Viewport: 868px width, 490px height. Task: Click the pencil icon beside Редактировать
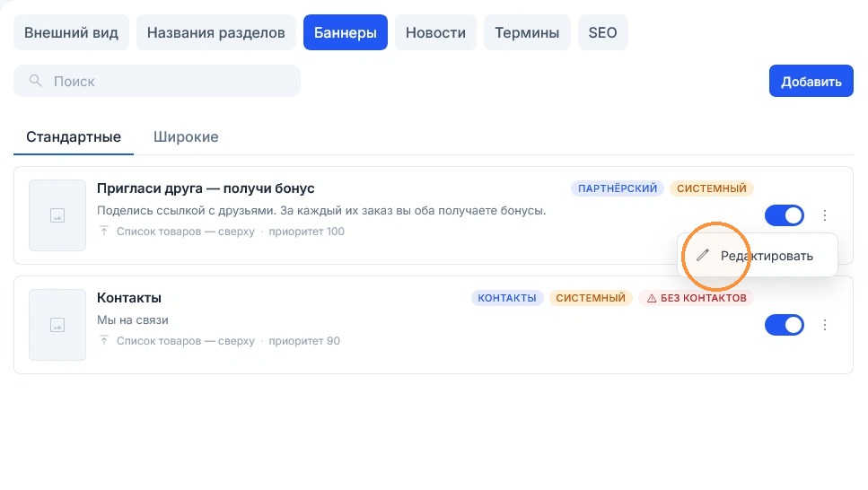703,255
